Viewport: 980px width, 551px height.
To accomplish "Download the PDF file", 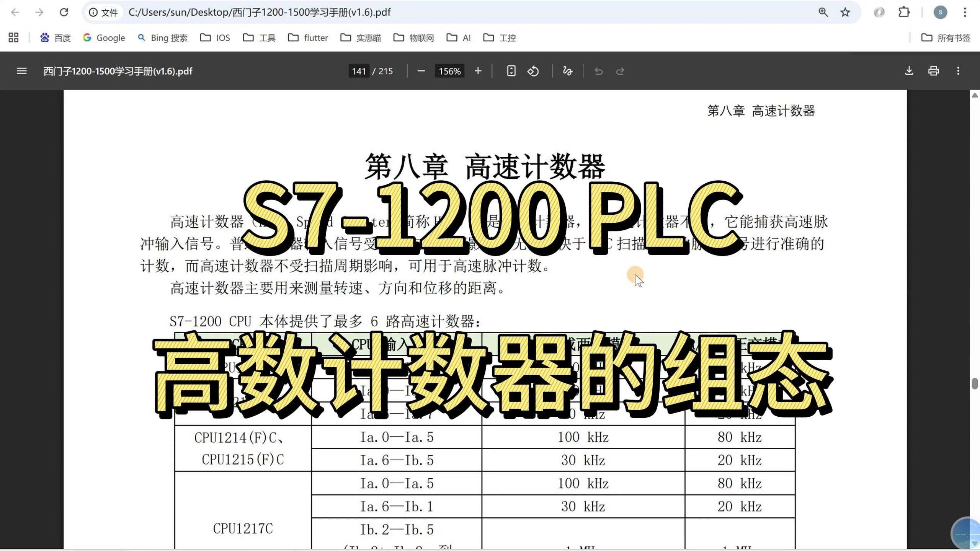I will pyautogui.click(x=909, y=71).
